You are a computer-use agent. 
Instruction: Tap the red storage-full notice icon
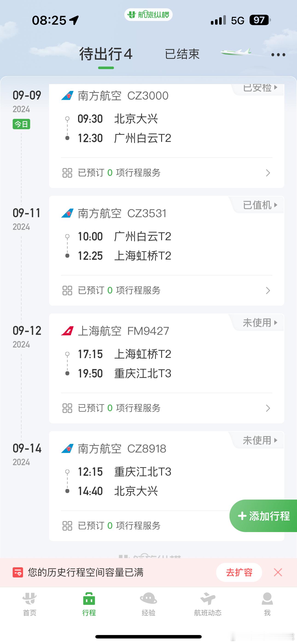point(18,572)
